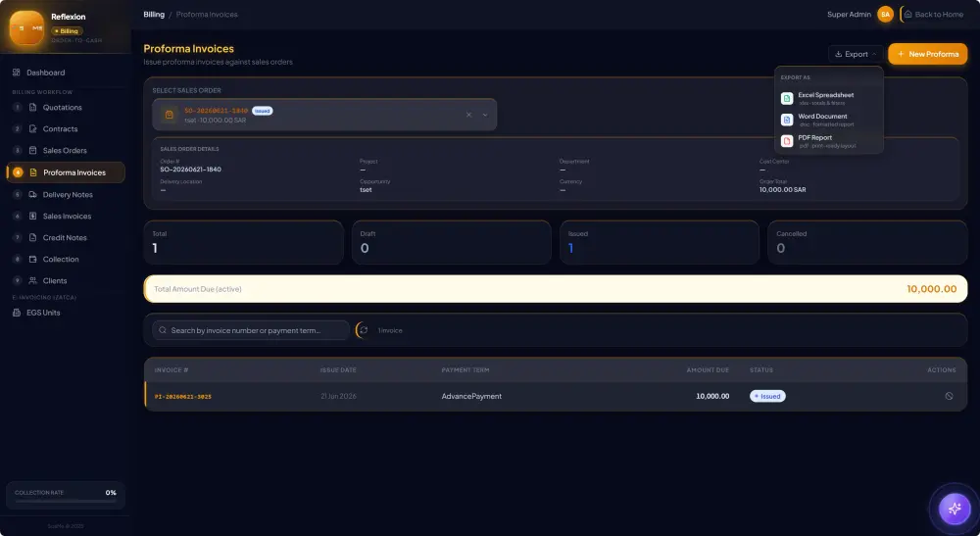Click the Sales Invoices receipt icon

pos(33,217)
